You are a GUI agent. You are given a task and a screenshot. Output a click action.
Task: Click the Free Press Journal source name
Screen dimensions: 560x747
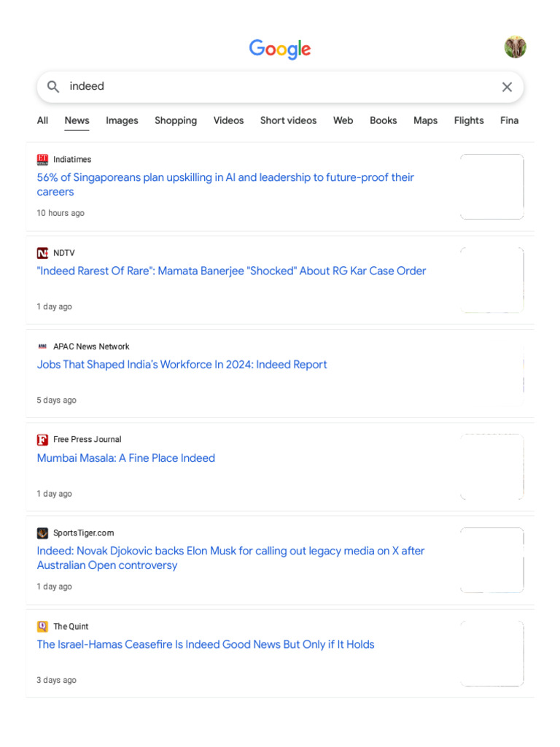point(87,440)
